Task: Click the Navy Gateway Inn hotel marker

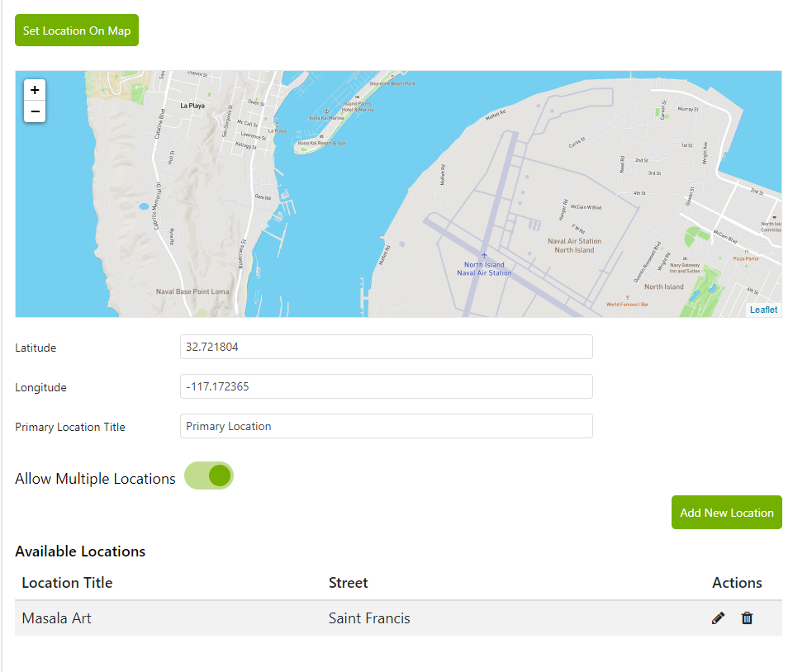Action: tap(685, 258)
